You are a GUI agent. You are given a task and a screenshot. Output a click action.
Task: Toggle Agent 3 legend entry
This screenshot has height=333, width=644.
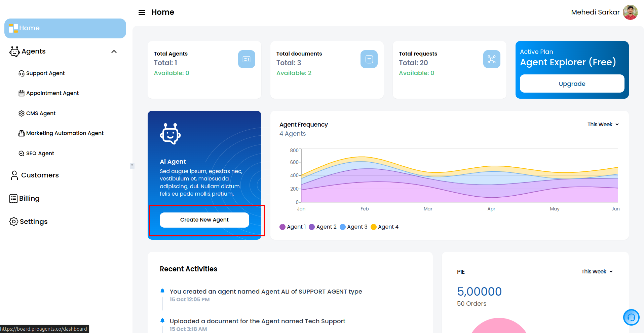tap(353, 227)
